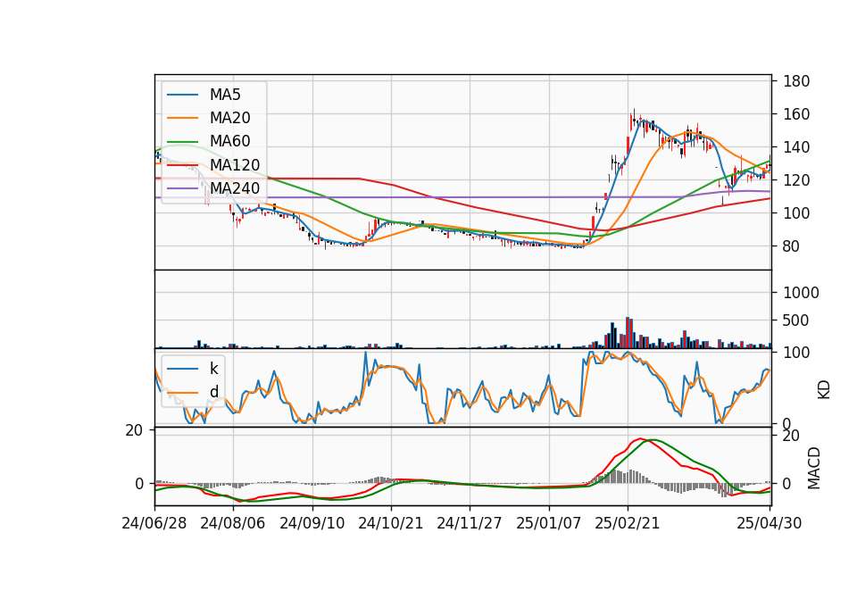Click the orange d legend line sample
Screen dimensions: 857x616
182,393
